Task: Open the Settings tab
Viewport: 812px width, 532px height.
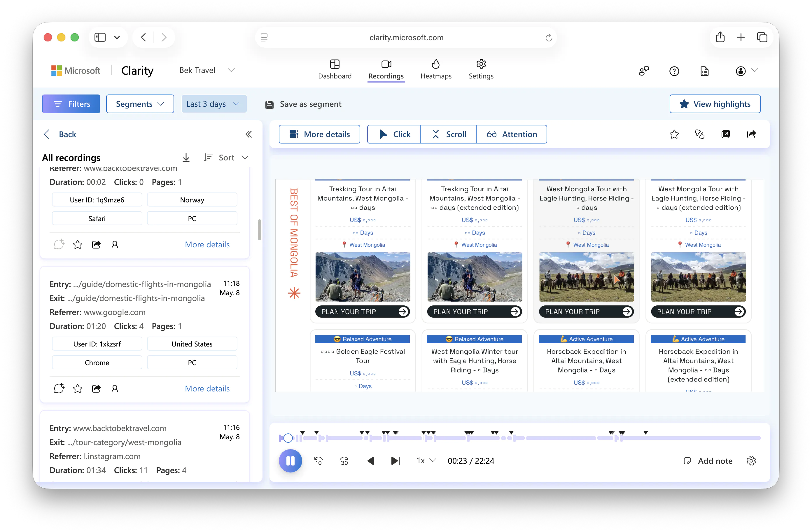Action: coord(481,69)
